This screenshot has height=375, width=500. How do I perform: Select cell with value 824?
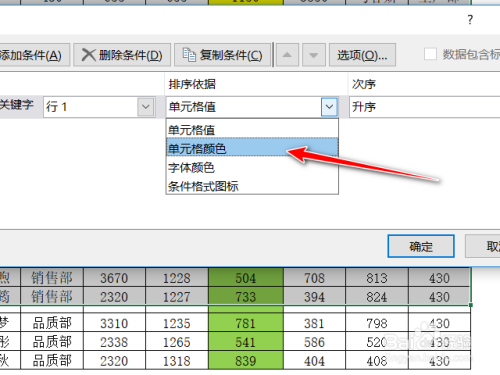(377, 296)
